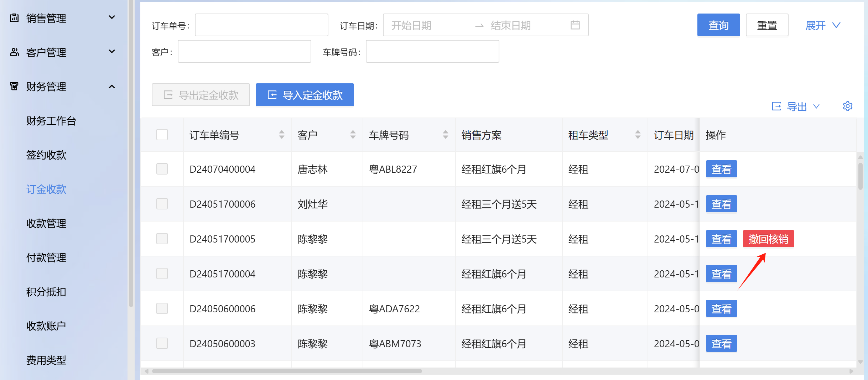
Task: Collapse the 财务管理 menu chevron
Action: [x=112, y=87]
